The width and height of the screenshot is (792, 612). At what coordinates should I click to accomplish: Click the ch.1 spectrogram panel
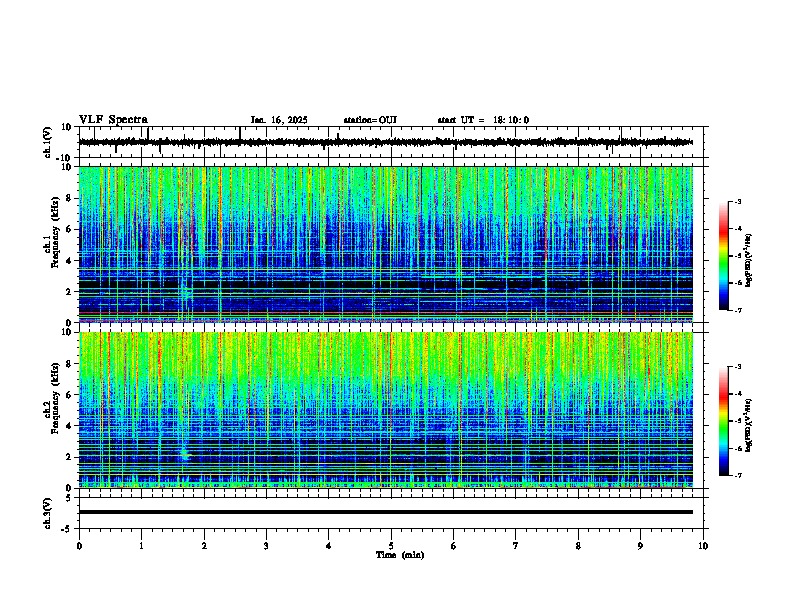[386, 244]
